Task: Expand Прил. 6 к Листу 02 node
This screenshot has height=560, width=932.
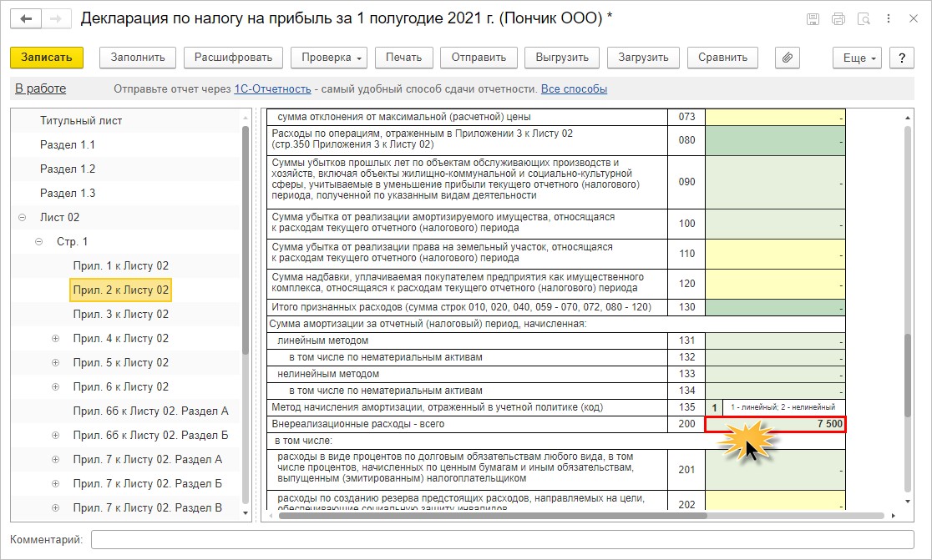Action: click(55, 387)
